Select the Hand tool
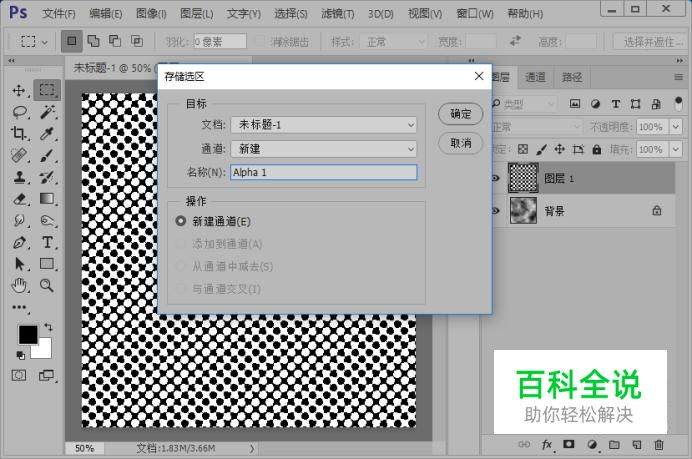This screenshot has height=459, width=692. click(19, 286)
